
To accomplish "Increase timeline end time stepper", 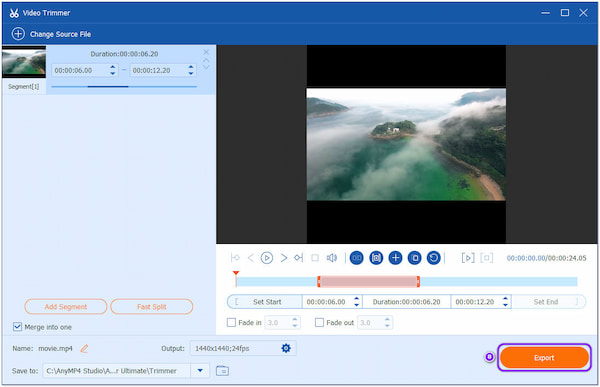I will pyautogui.click(x=505, y=298).
